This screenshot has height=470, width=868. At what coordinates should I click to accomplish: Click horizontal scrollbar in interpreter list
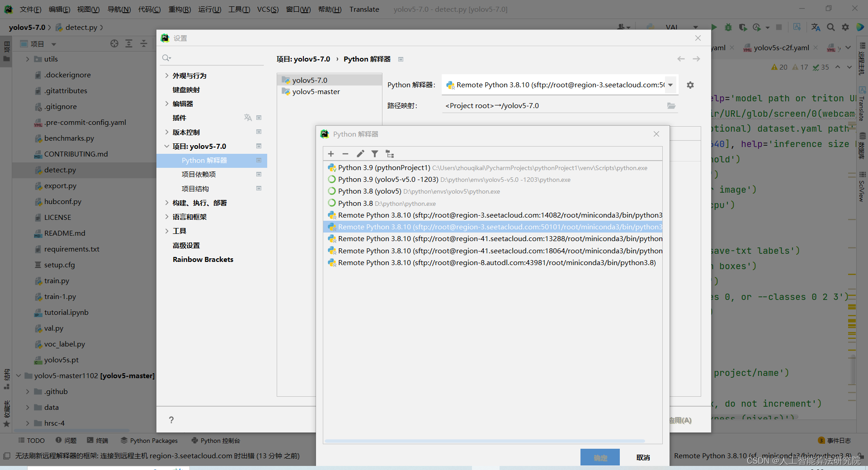[485, 441]
